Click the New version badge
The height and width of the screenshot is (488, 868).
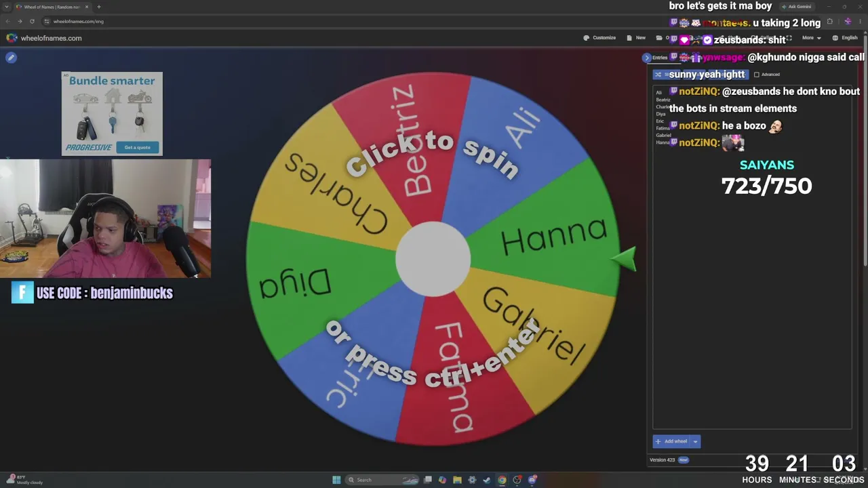[683, 460]
